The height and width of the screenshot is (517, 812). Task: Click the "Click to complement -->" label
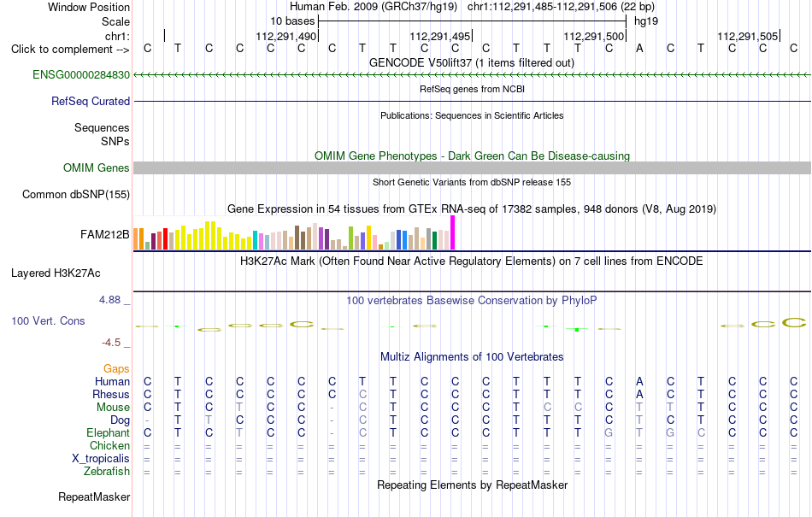pos(70,50)
